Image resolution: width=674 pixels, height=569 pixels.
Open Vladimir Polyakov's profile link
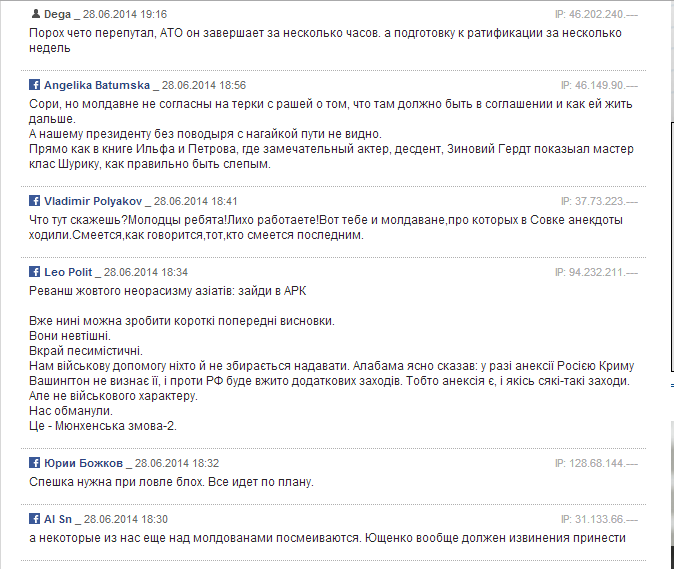pos(93,201)
